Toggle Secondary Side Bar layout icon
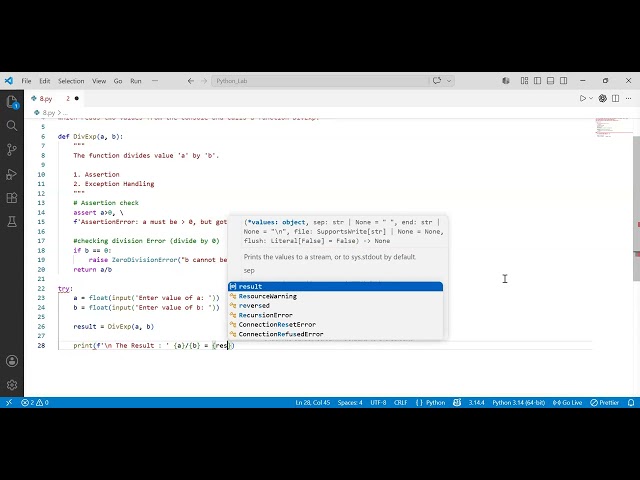The height and width of the screenshot is (480, 640). click(x=564, y=81)
